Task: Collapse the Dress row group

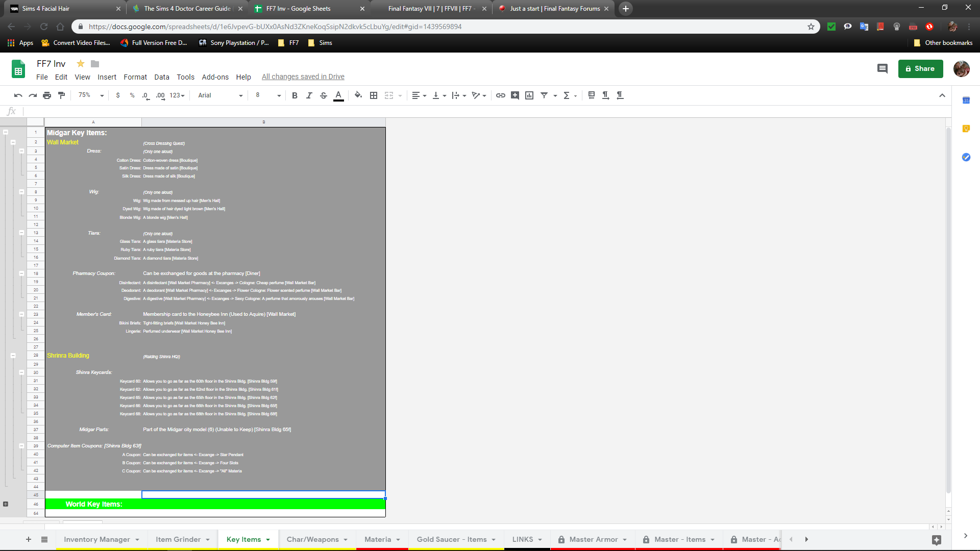Action: (x=21, y=151)
